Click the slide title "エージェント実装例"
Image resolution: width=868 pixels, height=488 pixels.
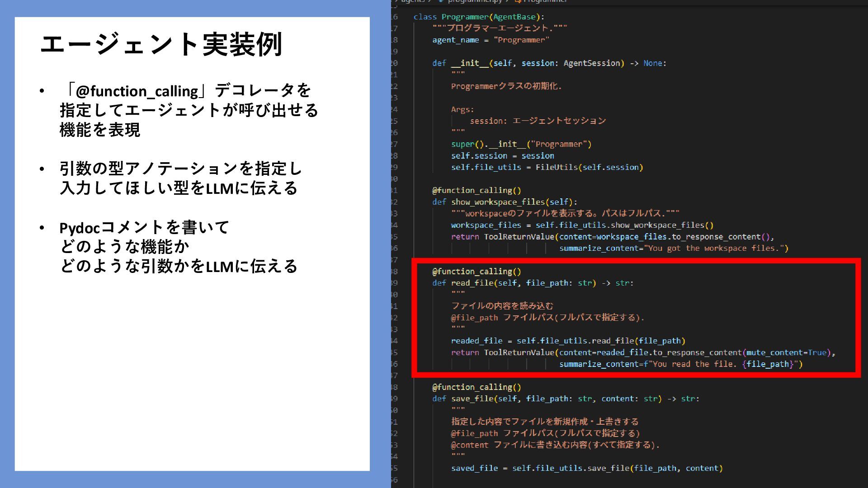tap(161, 44)
